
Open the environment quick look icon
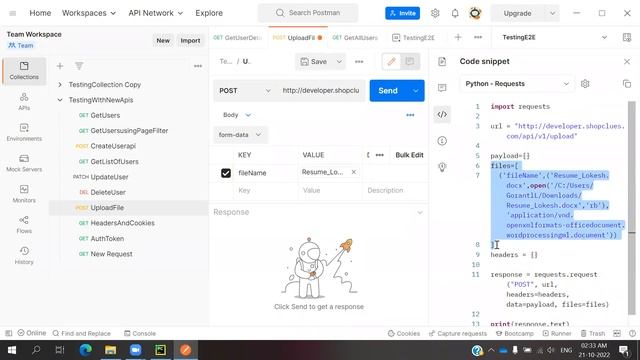627,37
